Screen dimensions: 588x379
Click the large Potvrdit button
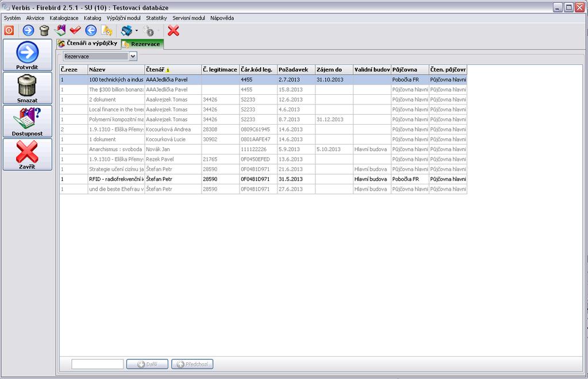(x=28, y=55)
